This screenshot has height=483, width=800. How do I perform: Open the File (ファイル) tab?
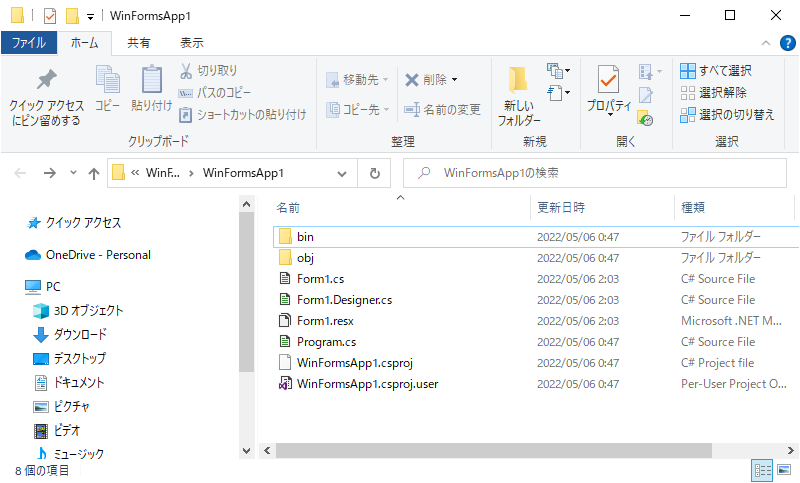(29, 43)
